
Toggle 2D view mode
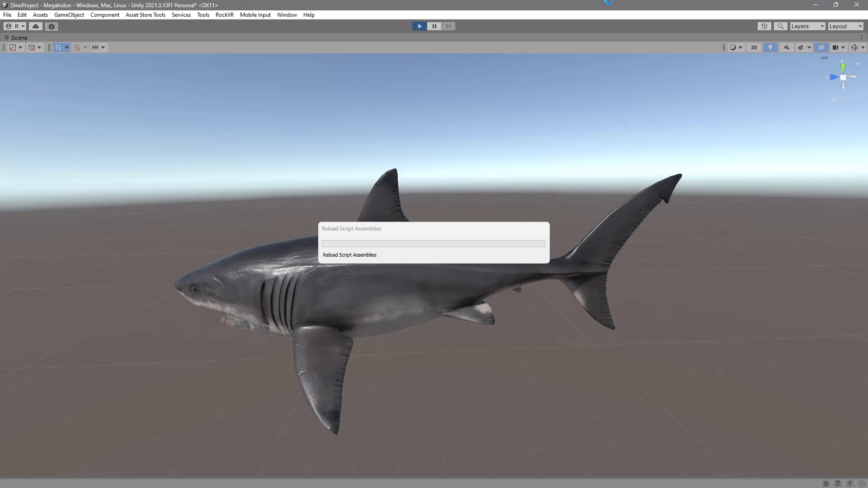[x=754, y=47]
